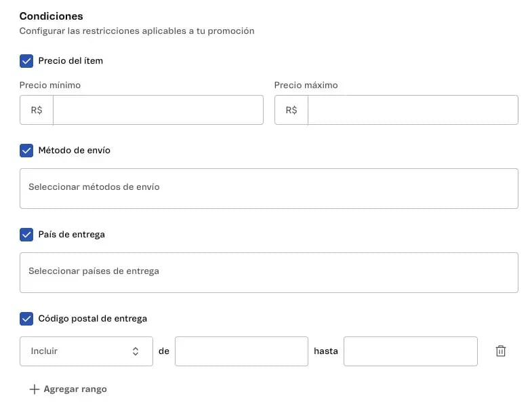532x409 pixels.
Task: Uncheck the Precio del ítem checkbox
Action: coord(26,61)
